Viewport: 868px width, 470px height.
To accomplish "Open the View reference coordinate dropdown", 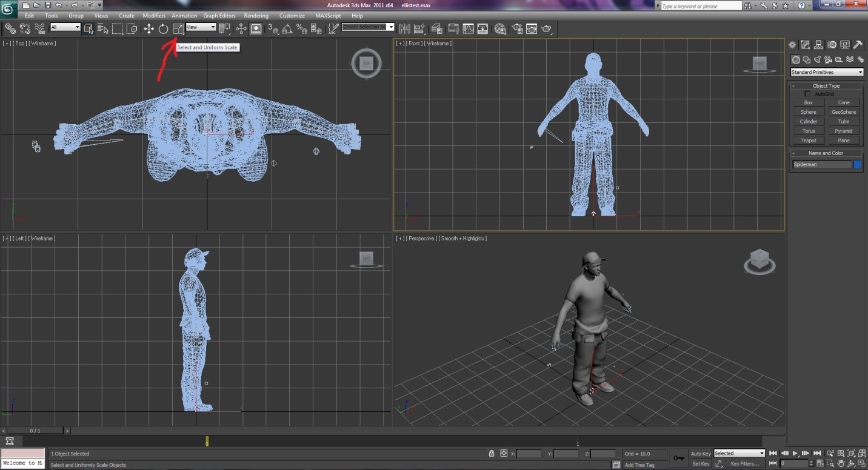I will [201, 27].
